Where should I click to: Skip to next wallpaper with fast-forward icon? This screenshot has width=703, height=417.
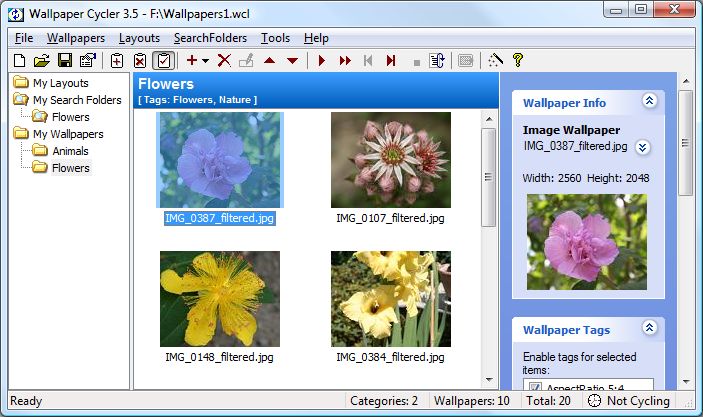click(345, 61)
